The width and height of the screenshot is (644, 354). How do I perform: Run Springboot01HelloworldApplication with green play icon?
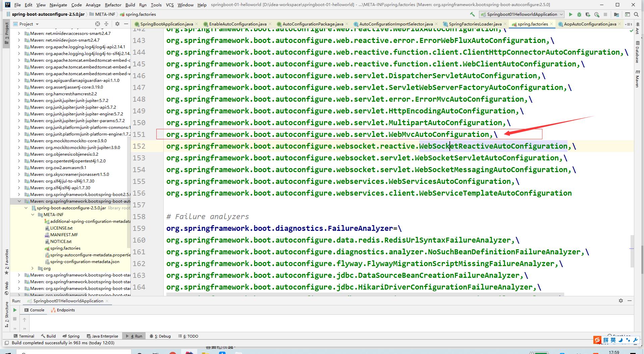(x=571, y=14)
